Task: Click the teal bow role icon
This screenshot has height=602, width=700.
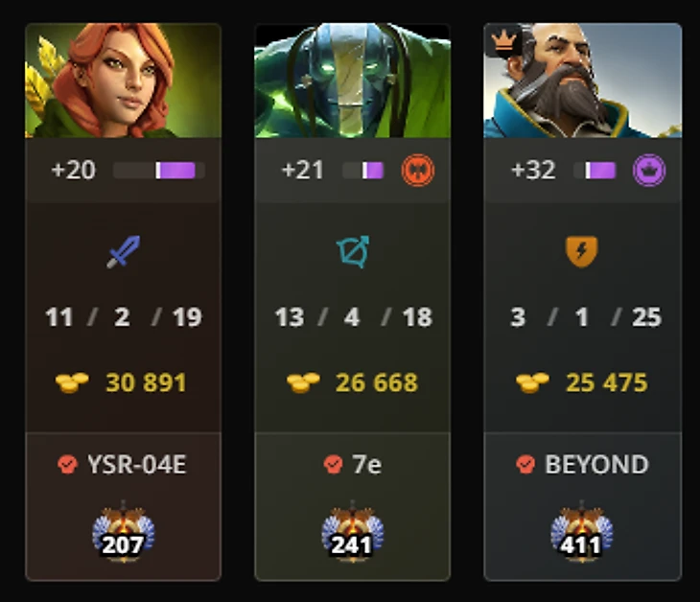Action: pos(353,252)
